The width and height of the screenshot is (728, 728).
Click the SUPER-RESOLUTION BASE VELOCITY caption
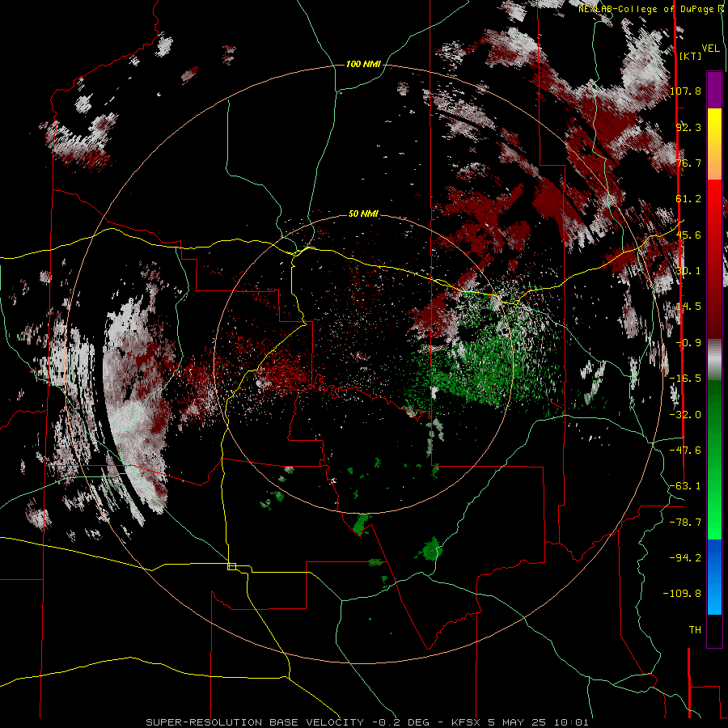[x=255, y=722]
